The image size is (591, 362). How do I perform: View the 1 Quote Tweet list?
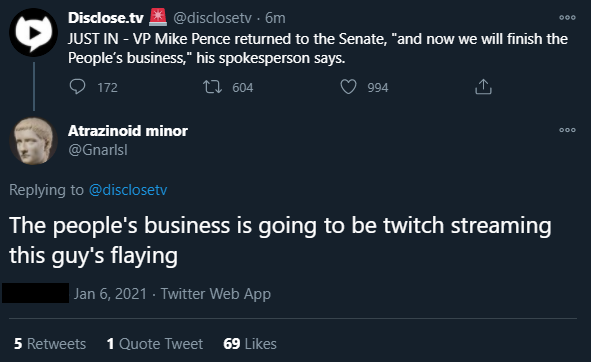point(155,344)
